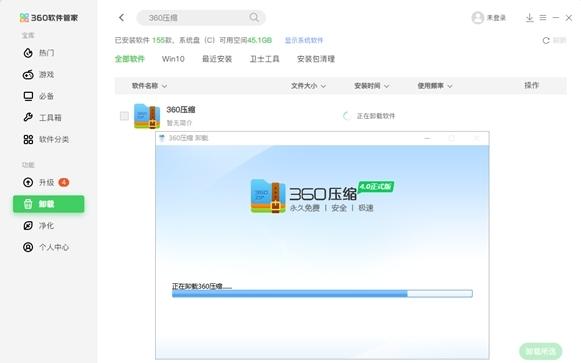
Task: Click the back arrow button
Action: click(122, 17)
